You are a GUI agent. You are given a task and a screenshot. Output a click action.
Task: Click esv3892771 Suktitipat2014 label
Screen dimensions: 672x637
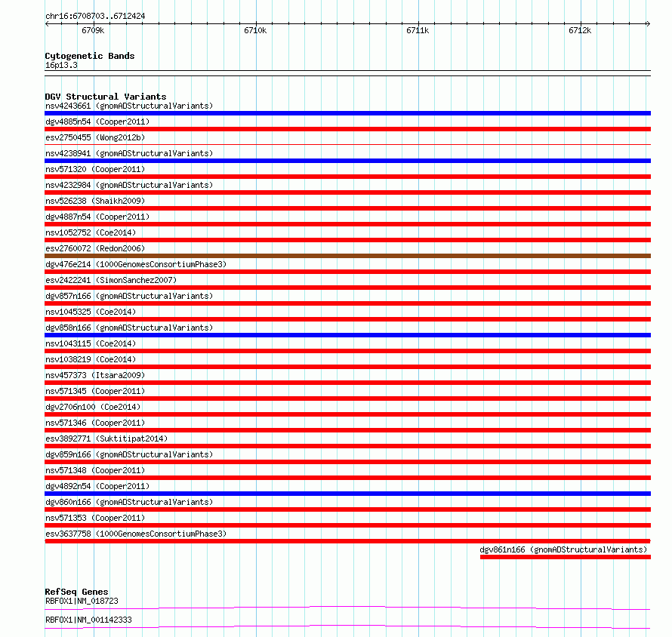pyautogui.click(x=106, y=439)
